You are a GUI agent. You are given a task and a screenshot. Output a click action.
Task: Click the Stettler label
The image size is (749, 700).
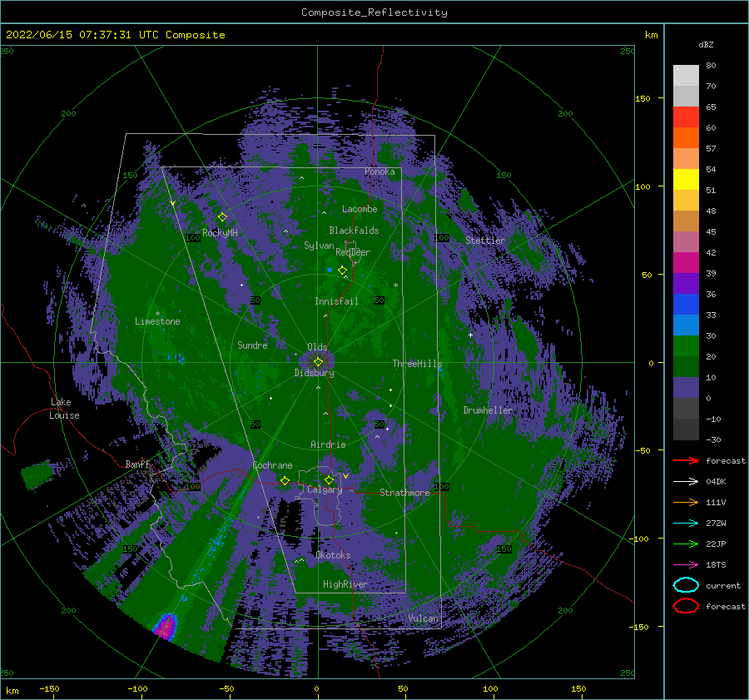(485, 241)
